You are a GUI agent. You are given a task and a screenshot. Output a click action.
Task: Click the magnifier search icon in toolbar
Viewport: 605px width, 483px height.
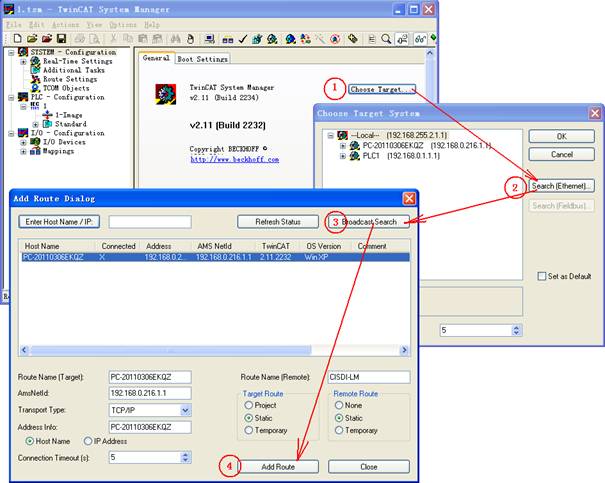[x=386, y=38]
